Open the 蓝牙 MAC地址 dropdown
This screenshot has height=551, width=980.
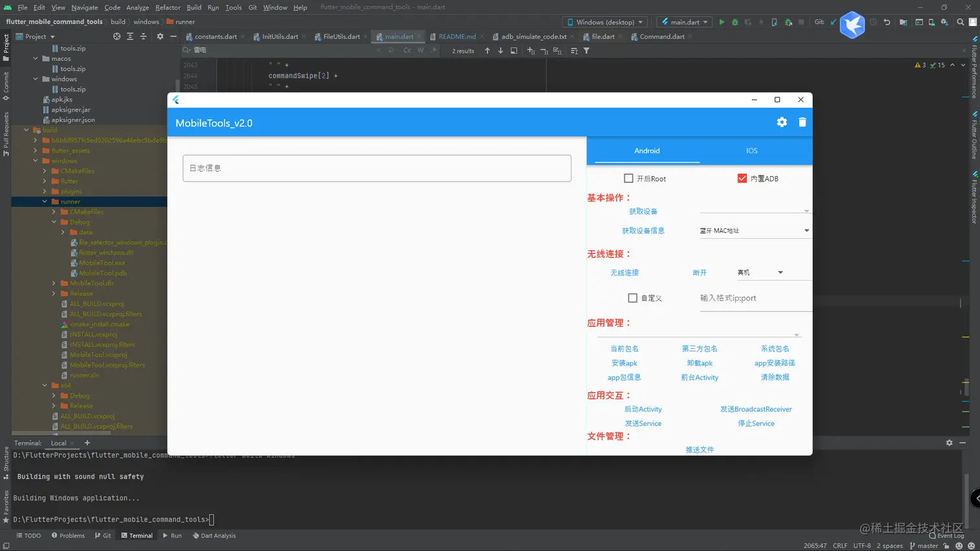pos(755,231)
